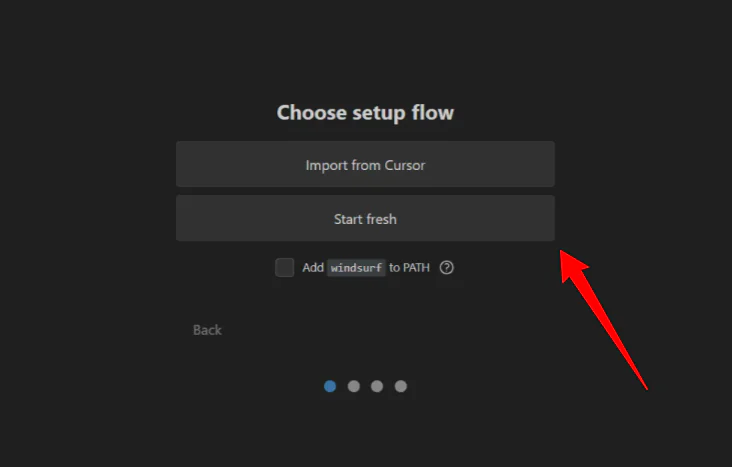732x467 pixels.
Task: Open the PATH help question-mark icon
Action: [447, 268]
